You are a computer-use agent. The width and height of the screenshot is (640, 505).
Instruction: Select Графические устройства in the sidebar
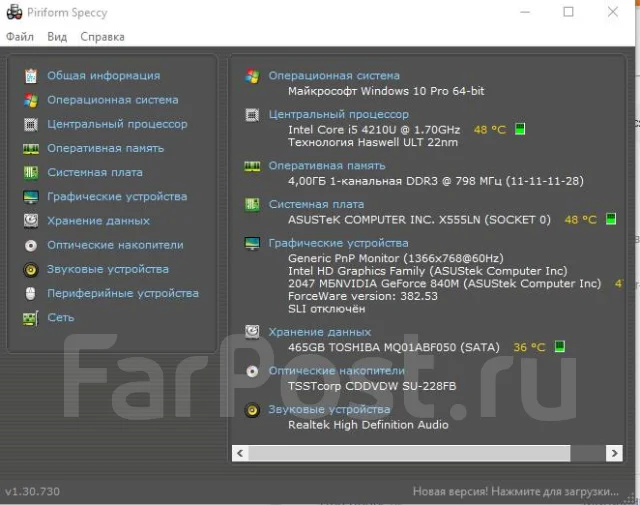[117, 197]
